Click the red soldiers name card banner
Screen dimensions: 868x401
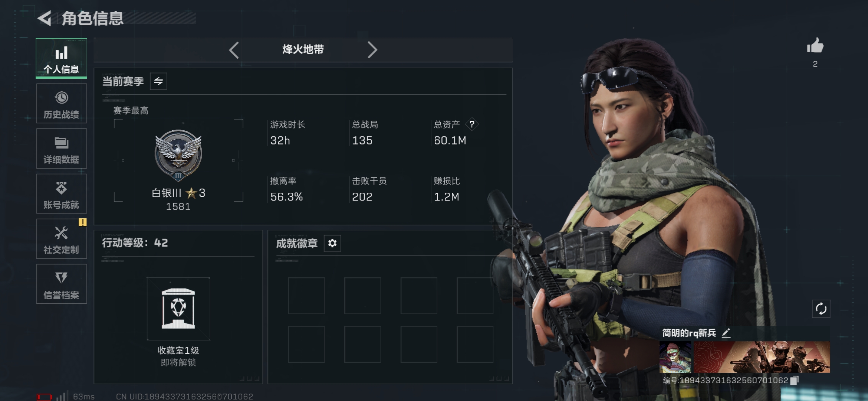(762, 357)
